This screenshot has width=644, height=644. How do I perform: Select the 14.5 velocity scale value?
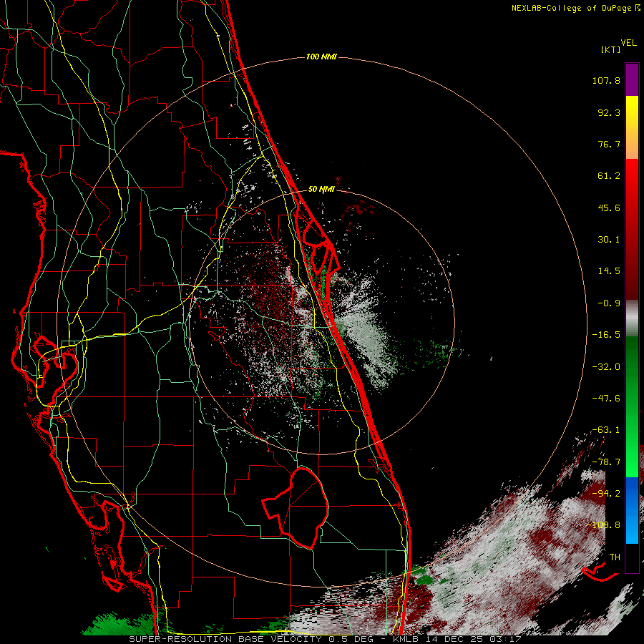tap(609, 271)
